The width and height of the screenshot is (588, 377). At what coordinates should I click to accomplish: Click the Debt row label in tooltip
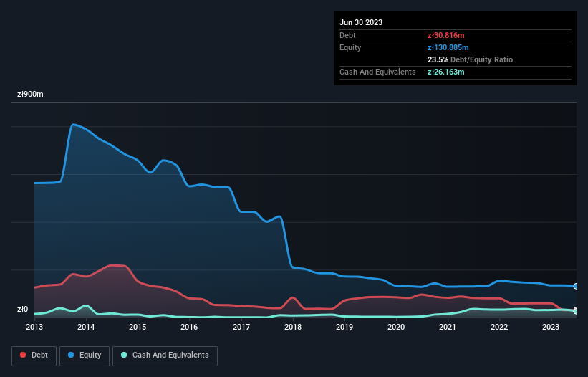pyautogui.click(x=347, y=35)
